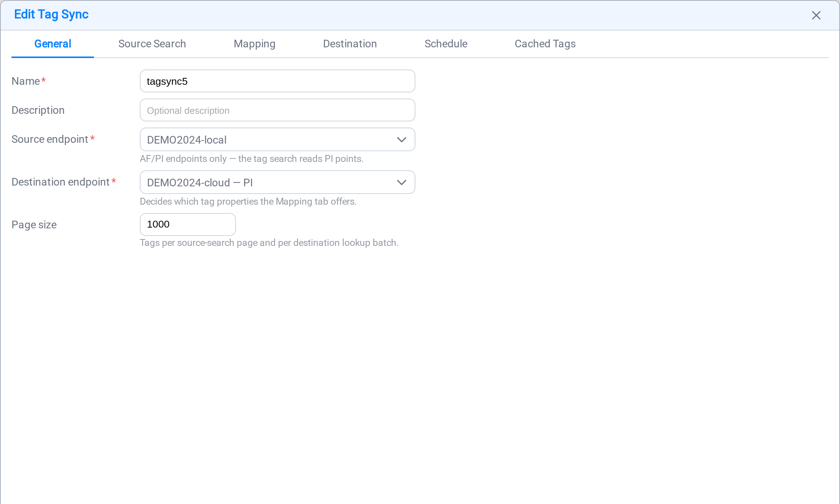Click the Description label
This screenshot has height=504, width=840.
click(x=38, y=110)
